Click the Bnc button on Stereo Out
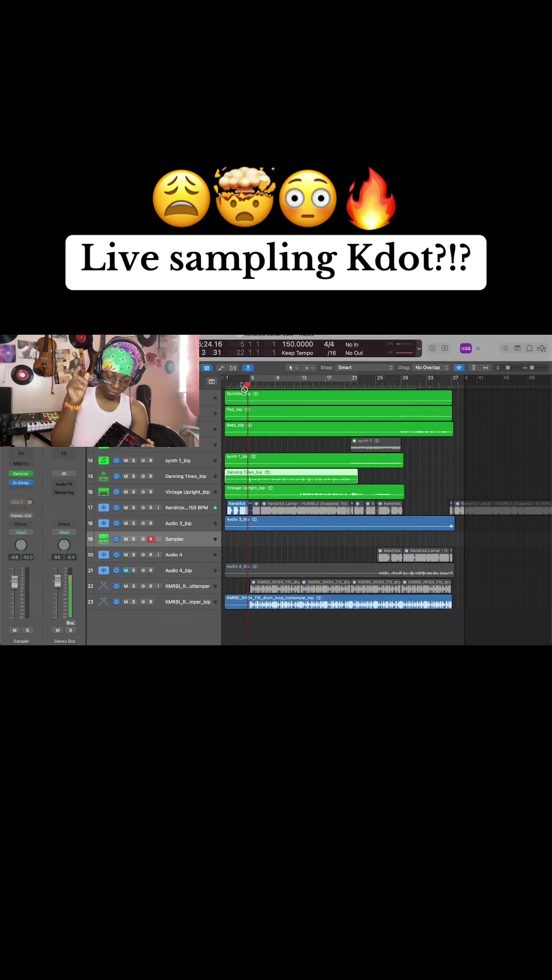The width and height of the screenshot is (552, 980). 71,623
